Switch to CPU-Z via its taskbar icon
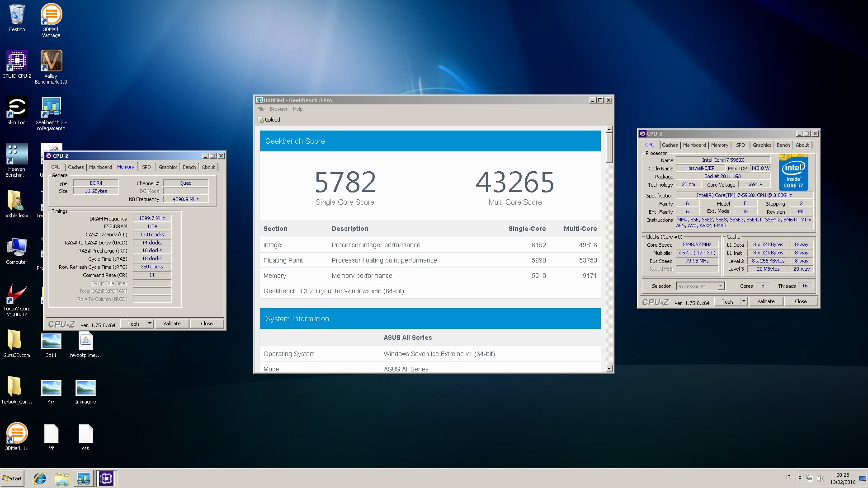The width and height of the screenshot is (868, 488). point(107,479)
